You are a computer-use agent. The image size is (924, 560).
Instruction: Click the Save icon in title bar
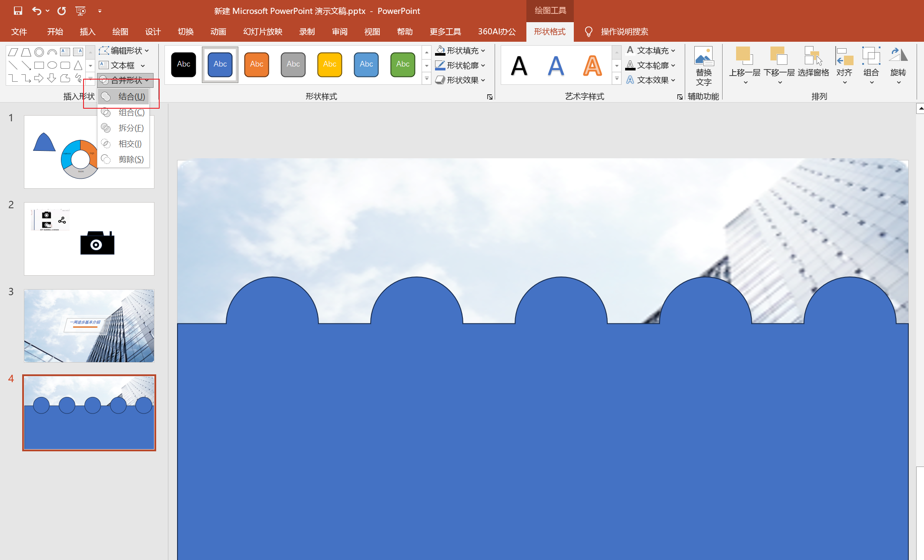(18, 11)
